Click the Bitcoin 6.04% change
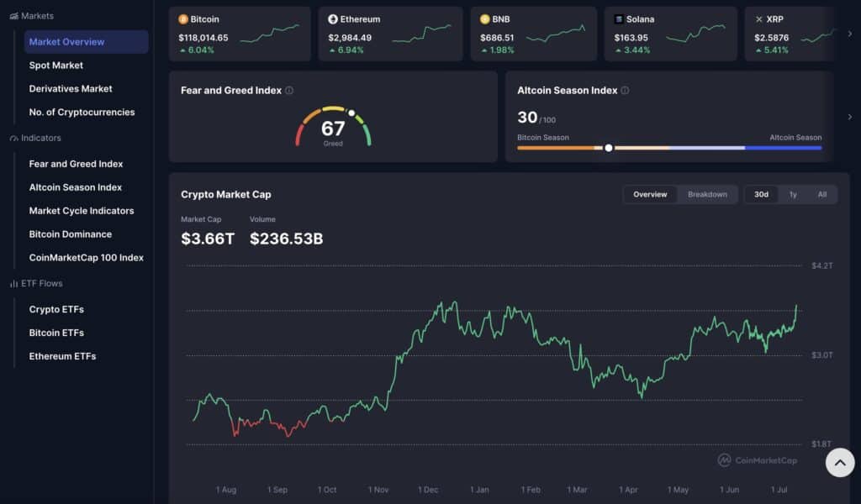The height and width of the screenshot is (504, 861). [x=197, y=50]
